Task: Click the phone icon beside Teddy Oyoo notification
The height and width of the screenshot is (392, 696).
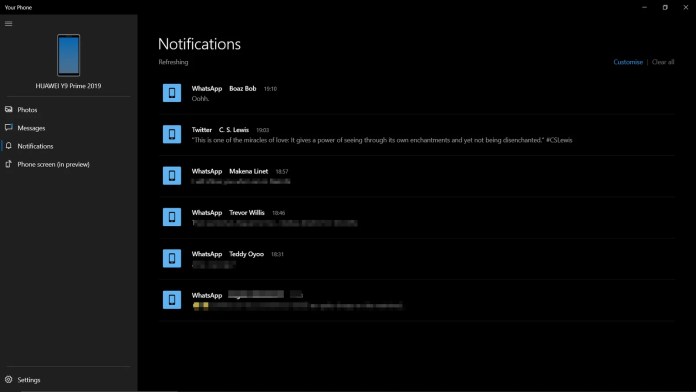Action: coord(172,258)
